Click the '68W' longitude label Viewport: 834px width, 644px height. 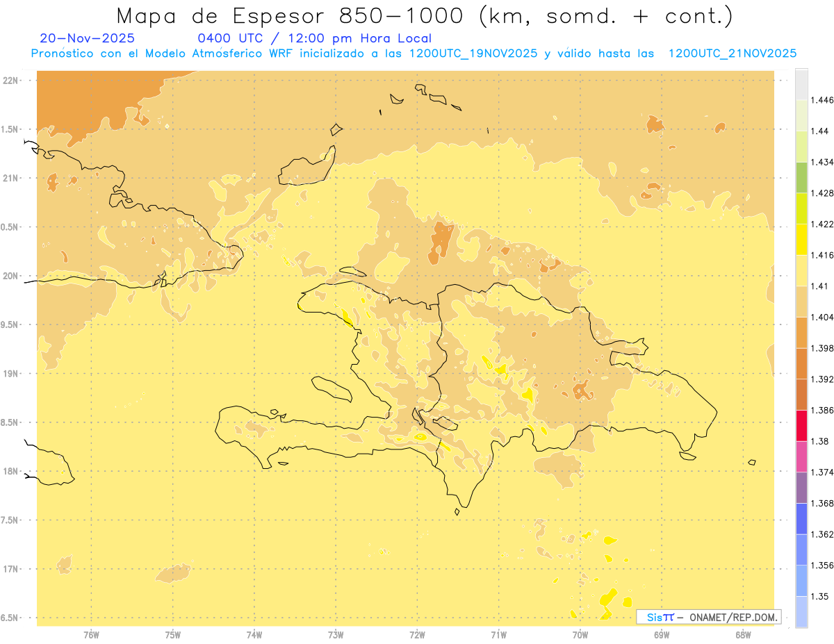coord(743,634)
